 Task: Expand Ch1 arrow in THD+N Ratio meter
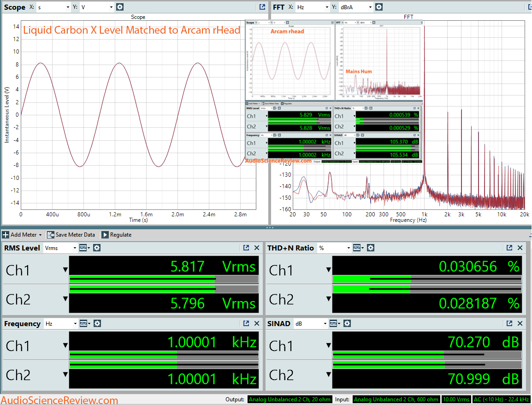coord(328,270)
